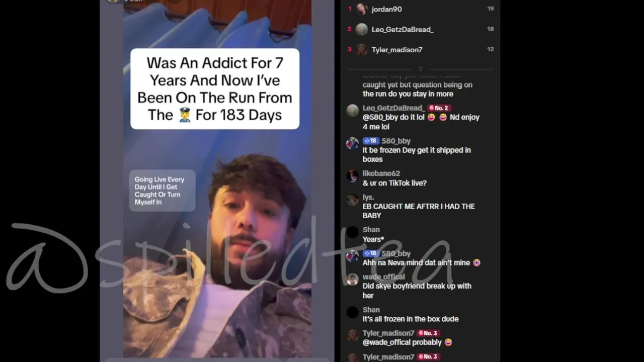Open wade_offical's profile avatar
Viewport: 644px width, 362px height.
coord(353,279)
